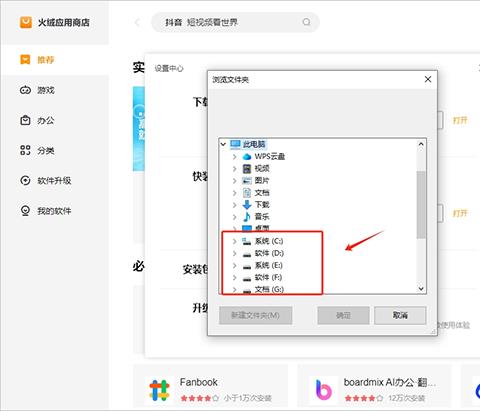The height and width of the screenshot is (411, 480).
Task: Expand the 软件 (D:) drive node
Action: tap(234, 253)
